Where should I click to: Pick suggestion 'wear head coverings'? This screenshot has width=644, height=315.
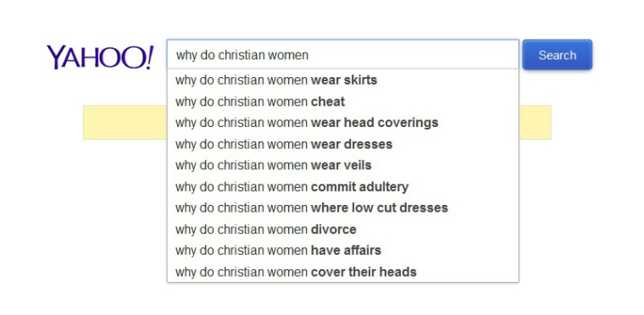pyautogui.click(x=343, y=123)
